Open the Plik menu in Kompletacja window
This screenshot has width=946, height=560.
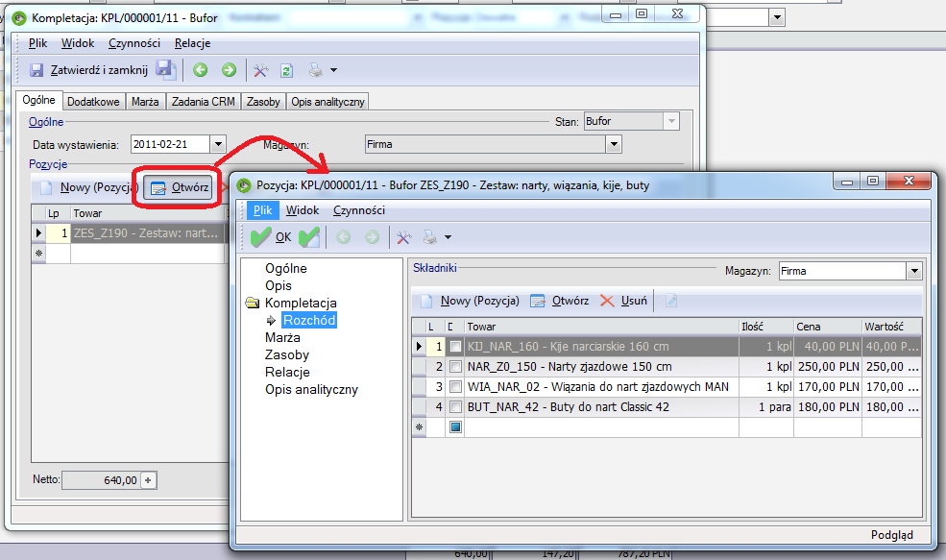pos(37,43)
